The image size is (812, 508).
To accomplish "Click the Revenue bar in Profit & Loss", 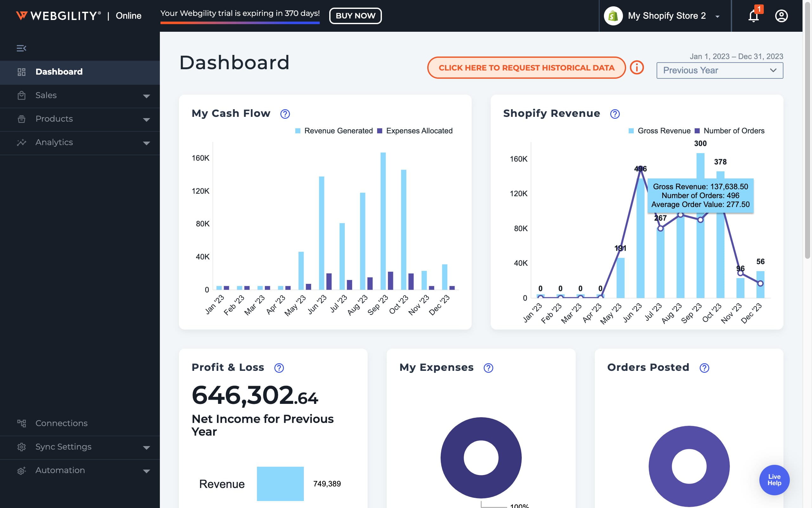I will [280, 484].
